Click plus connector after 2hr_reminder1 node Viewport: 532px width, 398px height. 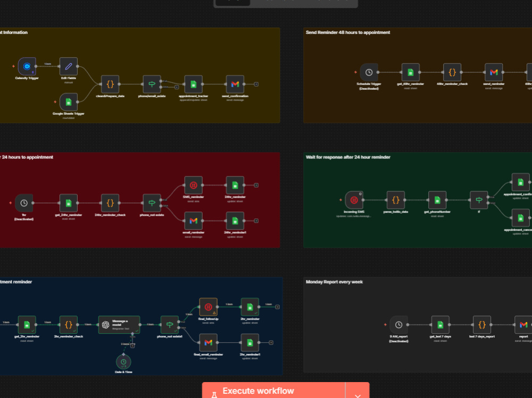point(271,342)
